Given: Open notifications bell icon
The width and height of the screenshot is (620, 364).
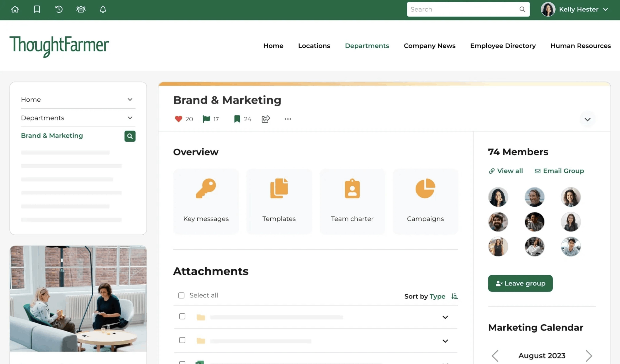Looking at the screenshot, I should click(103, 9).
